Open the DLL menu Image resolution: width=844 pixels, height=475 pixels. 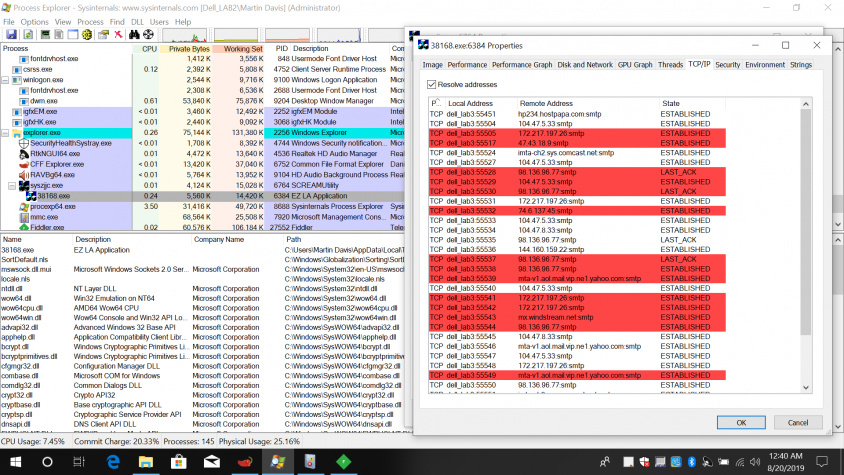pyautogui.click(x=137, y=22)
